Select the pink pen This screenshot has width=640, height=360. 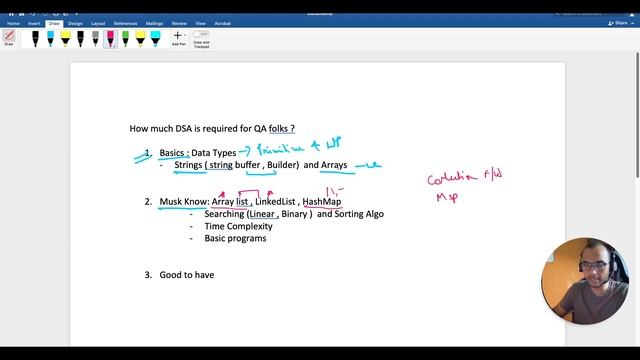click(x=110, y=39)
